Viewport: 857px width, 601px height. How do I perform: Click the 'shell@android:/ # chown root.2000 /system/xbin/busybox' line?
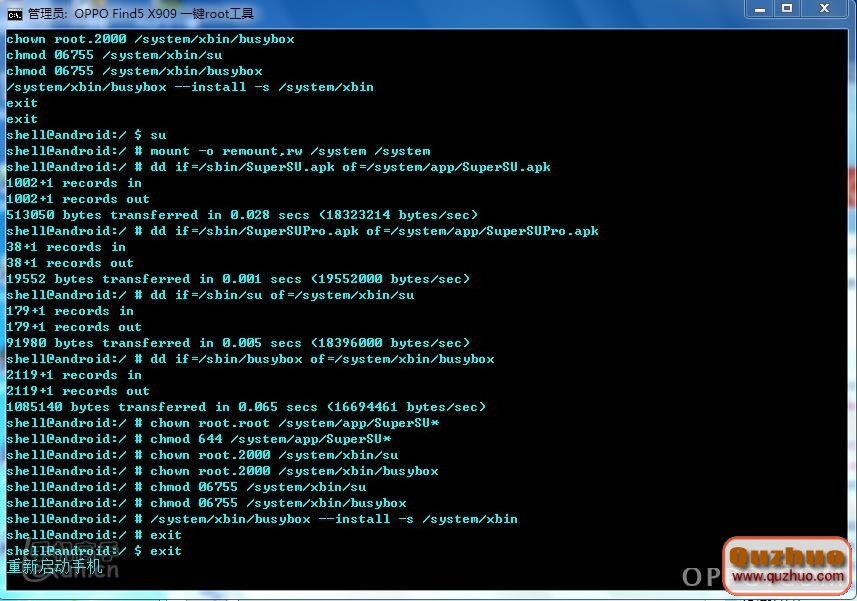pyautogui.click(x=222, y=471)
